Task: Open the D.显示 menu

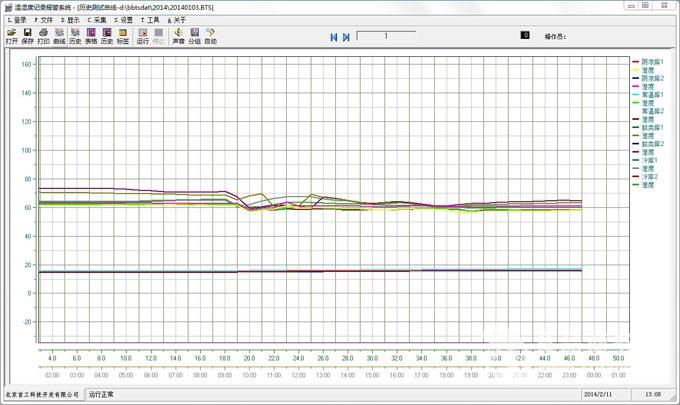Action: (70, 20)
